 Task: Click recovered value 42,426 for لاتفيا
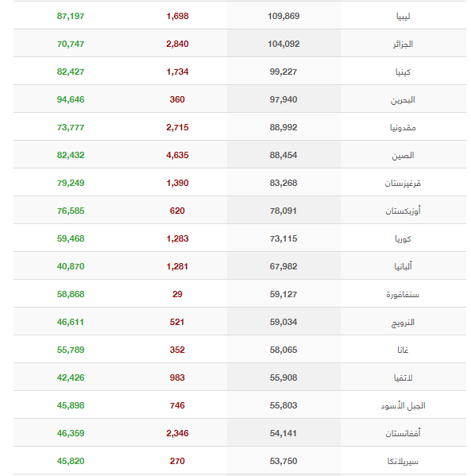[x=71, y=377]
